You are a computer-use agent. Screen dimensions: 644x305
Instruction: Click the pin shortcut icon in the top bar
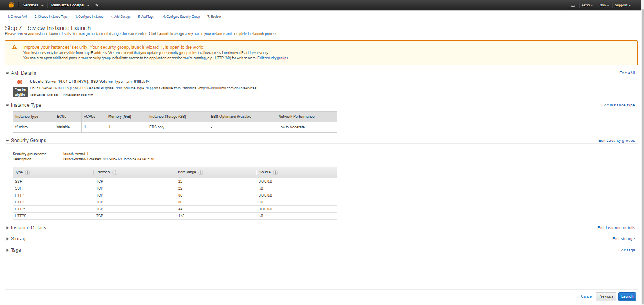tap(97, 5)
